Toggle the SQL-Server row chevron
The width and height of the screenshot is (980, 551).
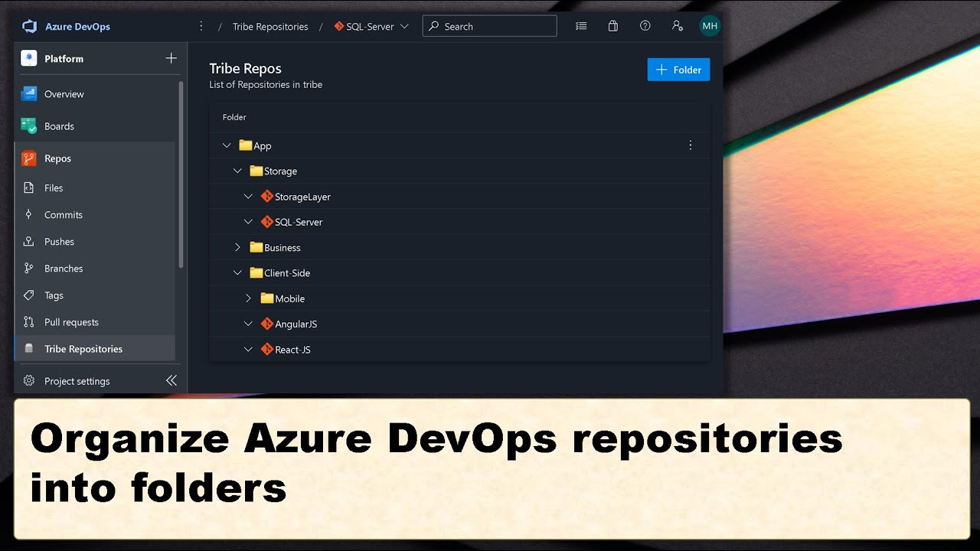pyautogui.click(x=248, y=222)
